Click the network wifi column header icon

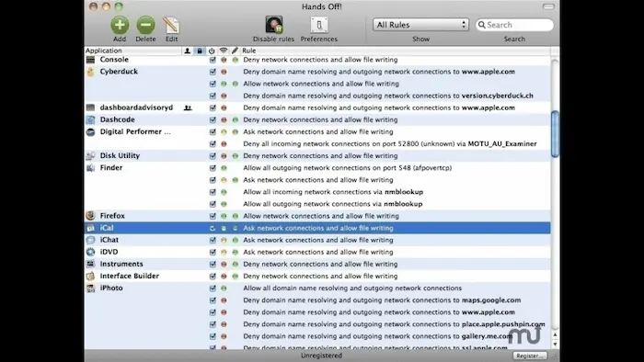pyautogui.click(x=224, y=51)
